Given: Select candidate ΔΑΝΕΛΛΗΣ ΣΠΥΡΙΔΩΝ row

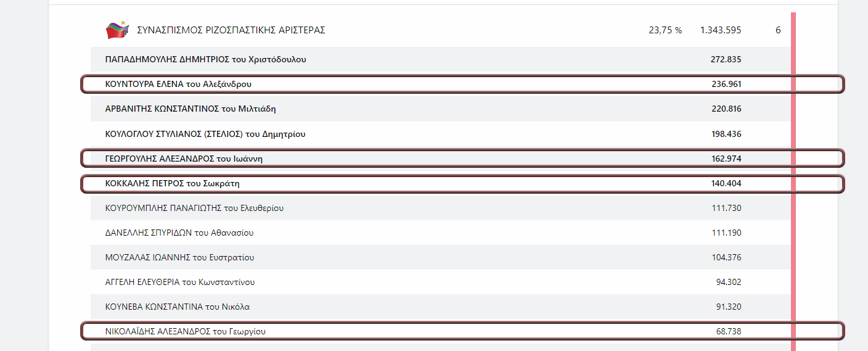Looking at the screenshot, I should (x=440, y=233).
